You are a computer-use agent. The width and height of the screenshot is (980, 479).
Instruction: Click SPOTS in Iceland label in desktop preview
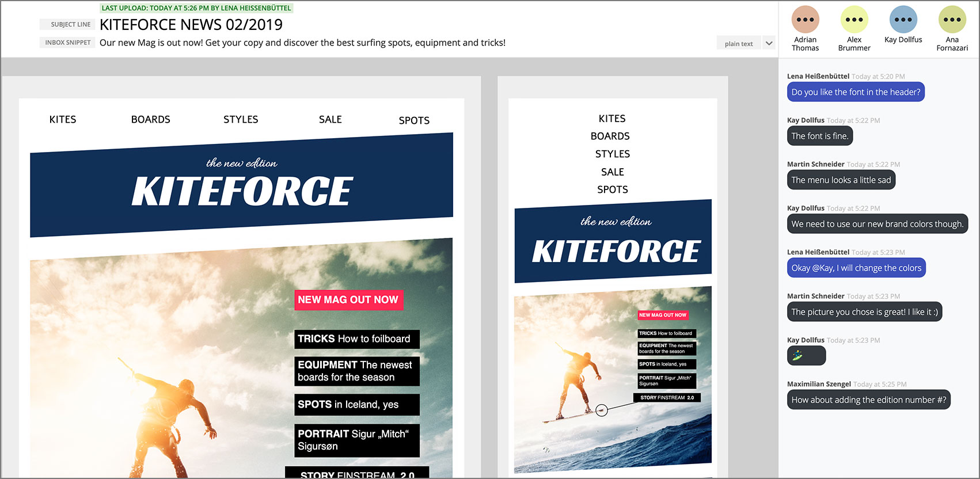tap(356, 405)
